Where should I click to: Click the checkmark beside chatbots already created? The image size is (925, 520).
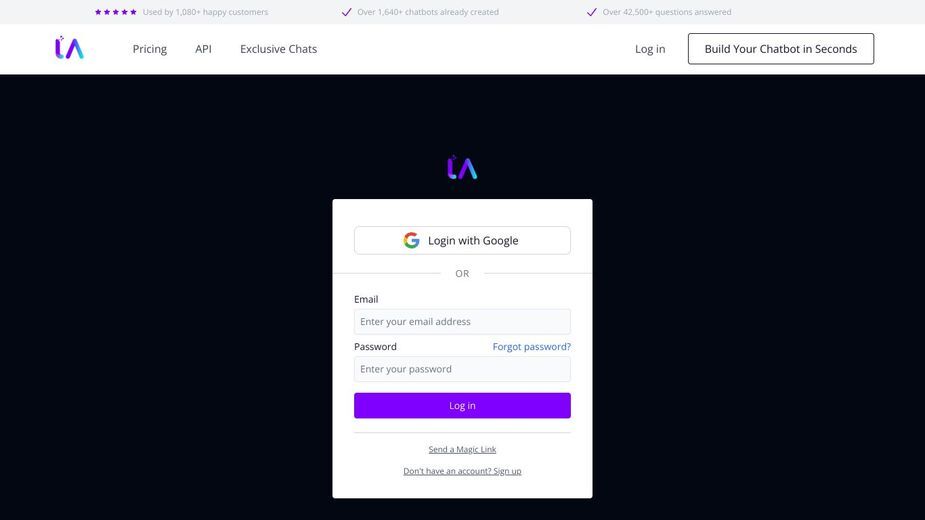[347, 12]
